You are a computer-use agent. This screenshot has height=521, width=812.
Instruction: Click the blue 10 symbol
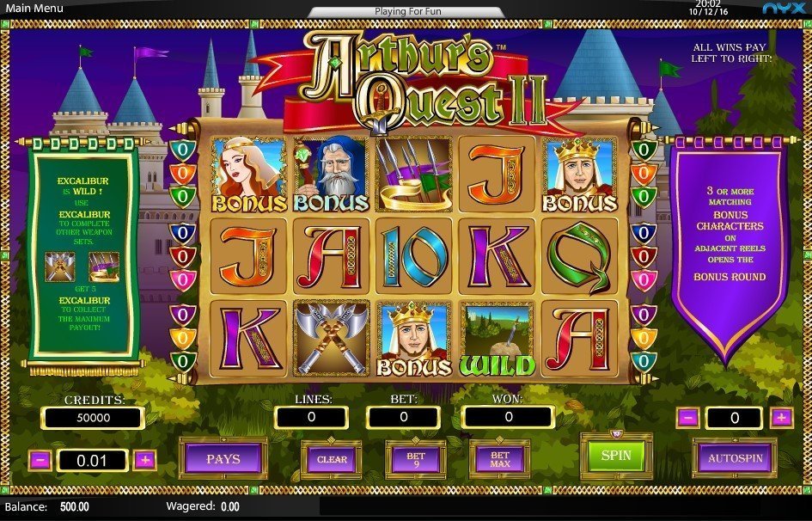coord(414,256)
